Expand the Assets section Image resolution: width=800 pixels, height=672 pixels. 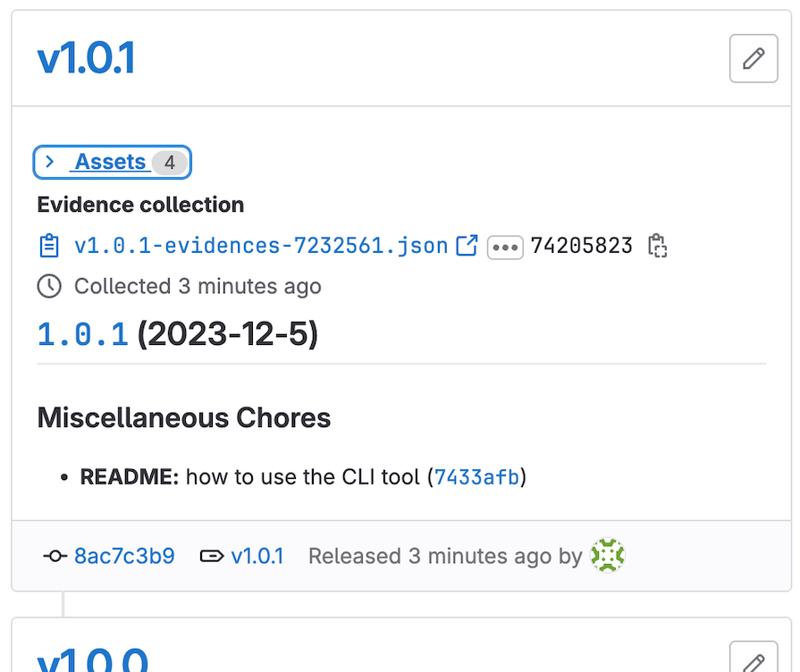coord(112,162)
